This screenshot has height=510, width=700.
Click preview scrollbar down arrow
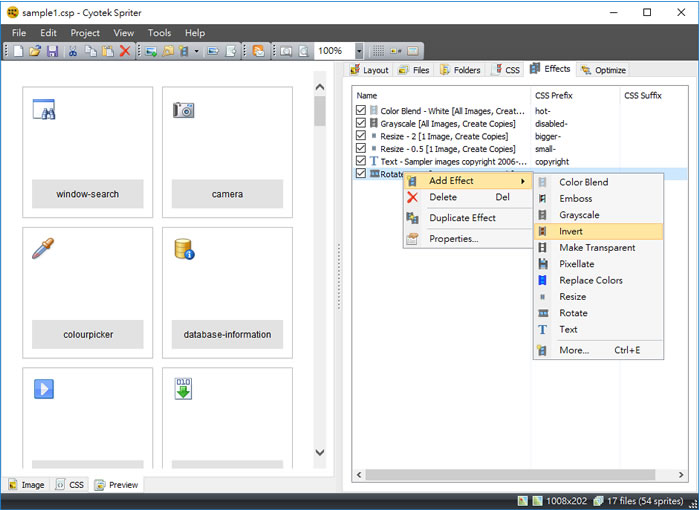[320, 452]
